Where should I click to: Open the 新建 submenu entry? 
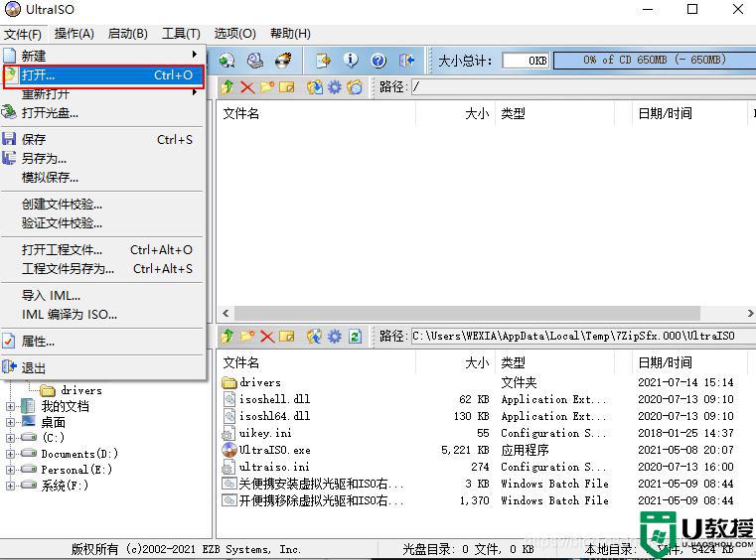(x=101, y=55)
